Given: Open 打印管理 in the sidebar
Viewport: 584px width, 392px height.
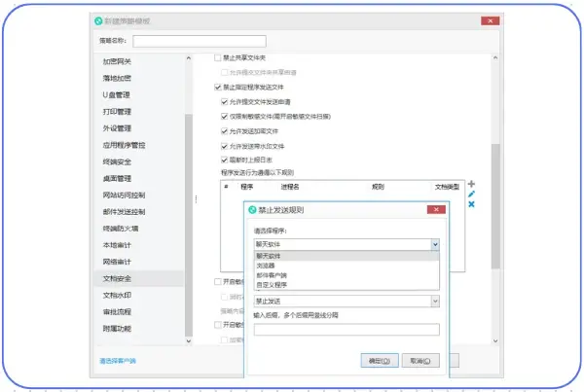Looking at the screenshot, I should (x=117, y=112).
